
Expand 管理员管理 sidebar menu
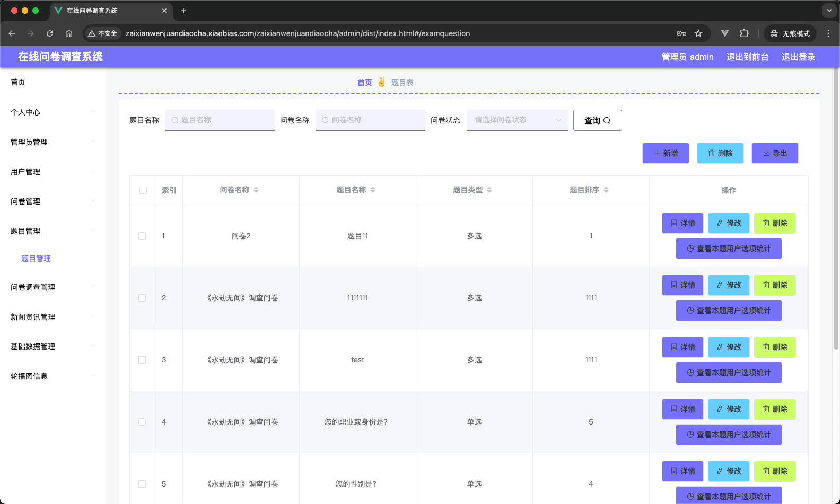click(53, 142)
